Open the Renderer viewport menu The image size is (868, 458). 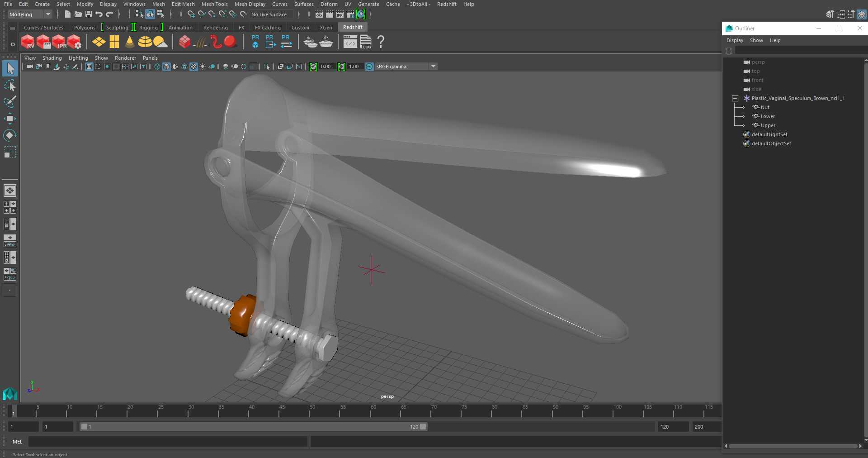(x=125, y=58)
